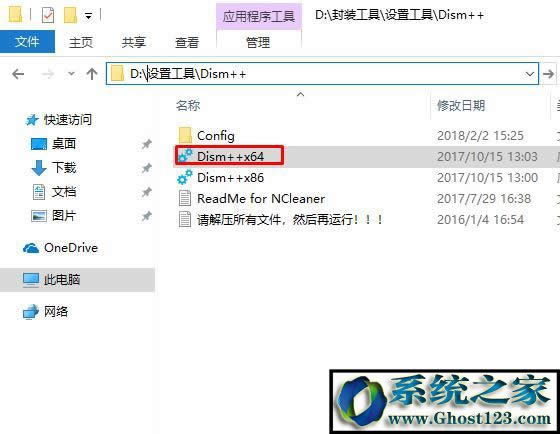Click the 快速访问 star icon
The width and height of the screenshot is (560, 434).
pos(32,120)
